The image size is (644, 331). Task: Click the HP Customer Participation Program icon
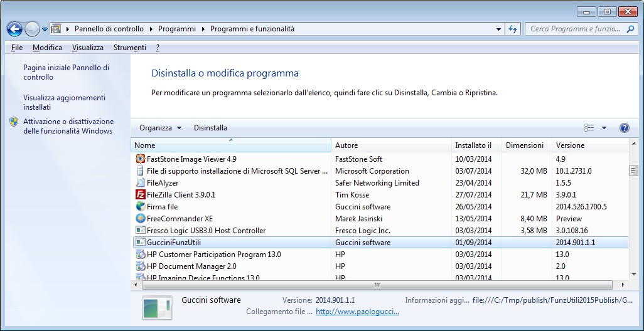141,254
